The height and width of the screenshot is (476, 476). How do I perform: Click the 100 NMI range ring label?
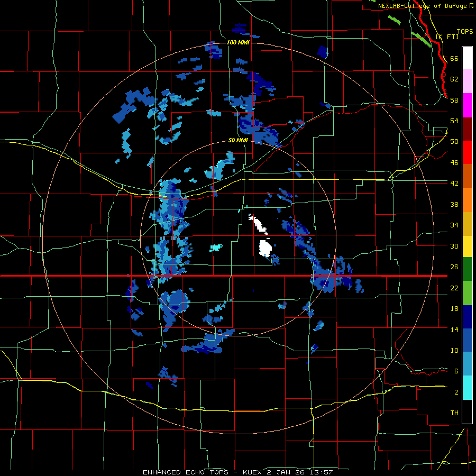click(238, 42)
